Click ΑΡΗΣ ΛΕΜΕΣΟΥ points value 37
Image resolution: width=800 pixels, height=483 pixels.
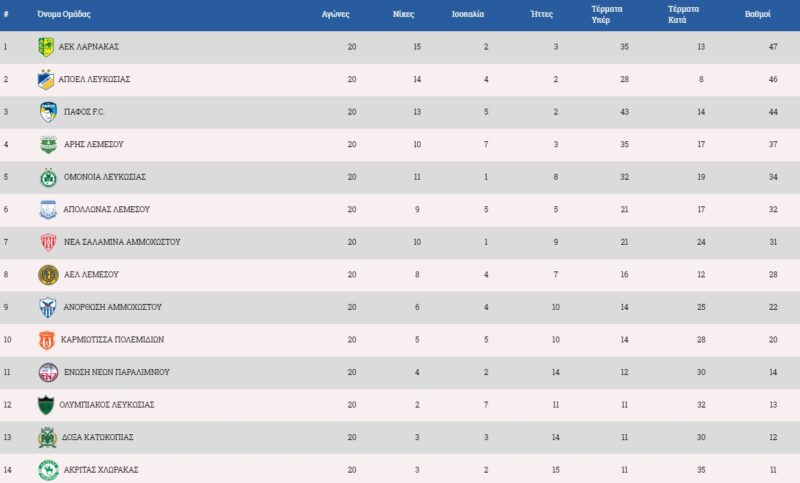click(x=773, y=145)
